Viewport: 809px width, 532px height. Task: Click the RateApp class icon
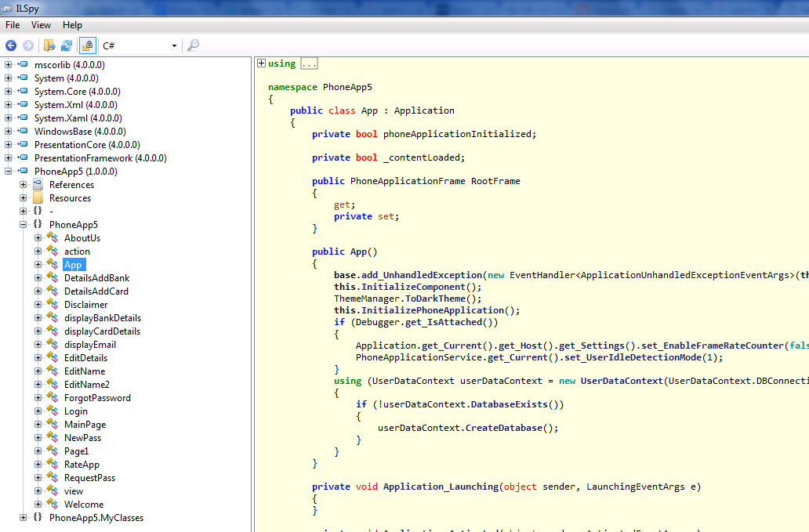[x=53, y=464]
